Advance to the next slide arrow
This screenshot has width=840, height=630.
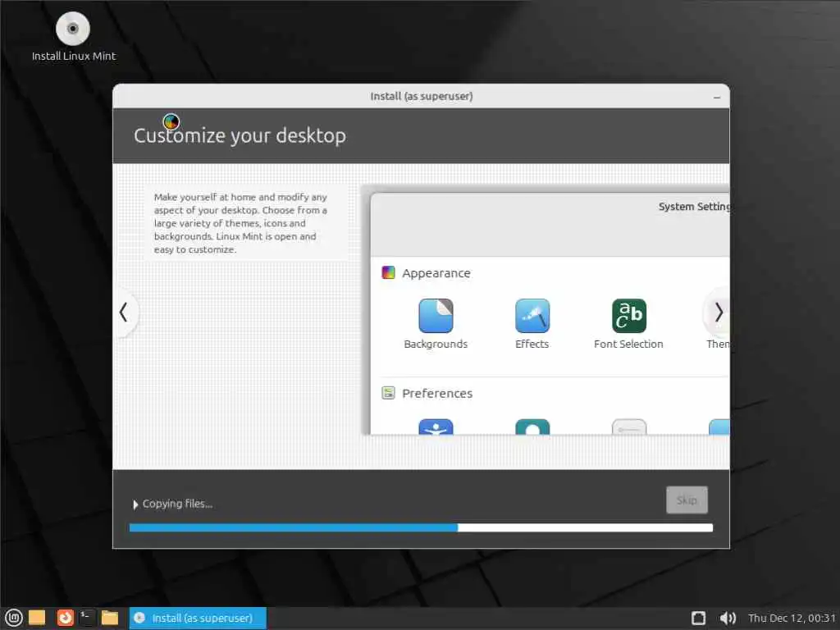(719, 313)
